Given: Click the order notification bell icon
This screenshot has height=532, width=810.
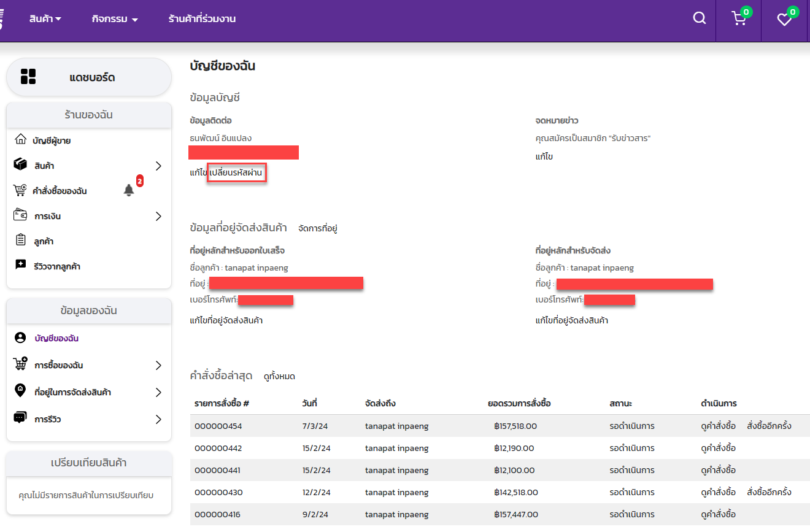Looking at the screenshot, I should point(129,190).
